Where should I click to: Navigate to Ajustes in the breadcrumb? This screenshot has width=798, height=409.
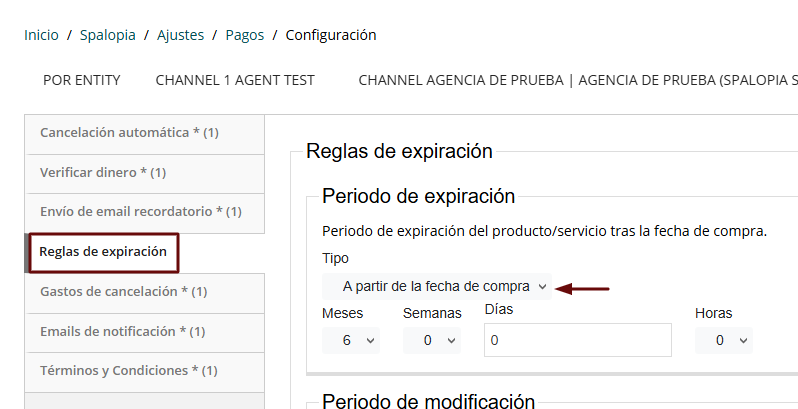coord(180,35)
